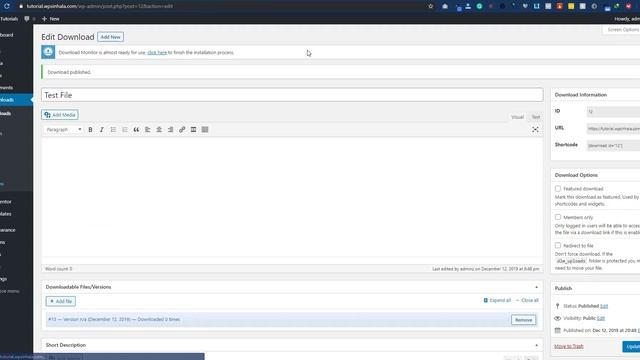Open the Howdy admin account menu
Viewport: 640px width, 360px height.
click(627, 19)
